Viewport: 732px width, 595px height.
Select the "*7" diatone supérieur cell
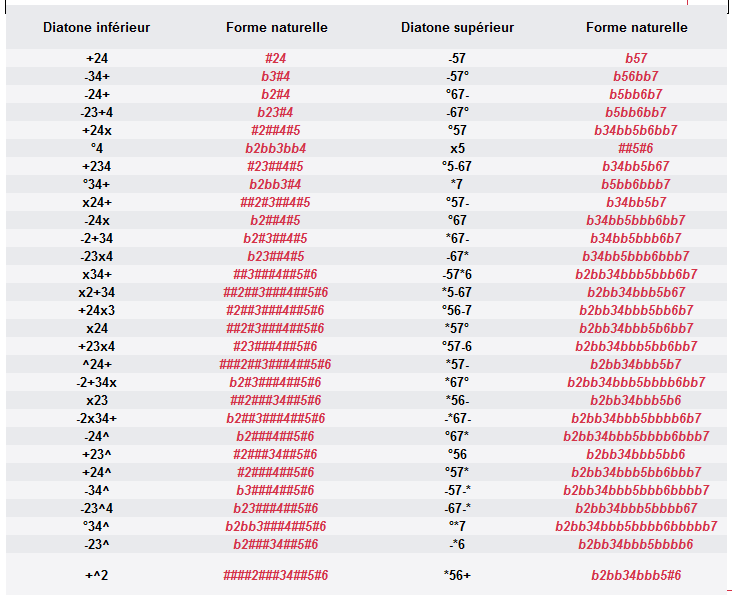point(457,184)
